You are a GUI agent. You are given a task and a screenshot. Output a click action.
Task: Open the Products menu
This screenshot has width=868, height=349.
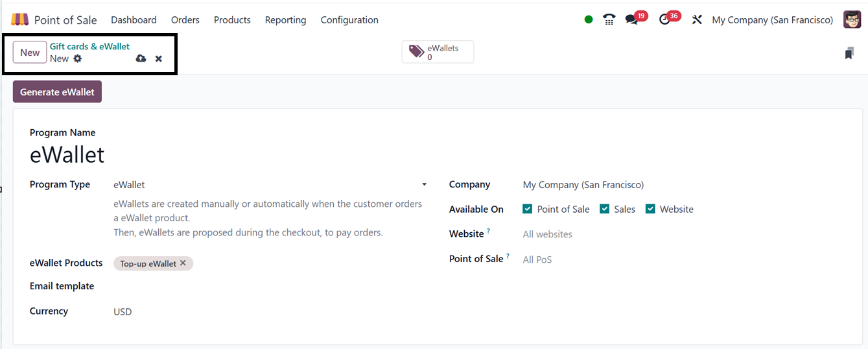(232, 20)
